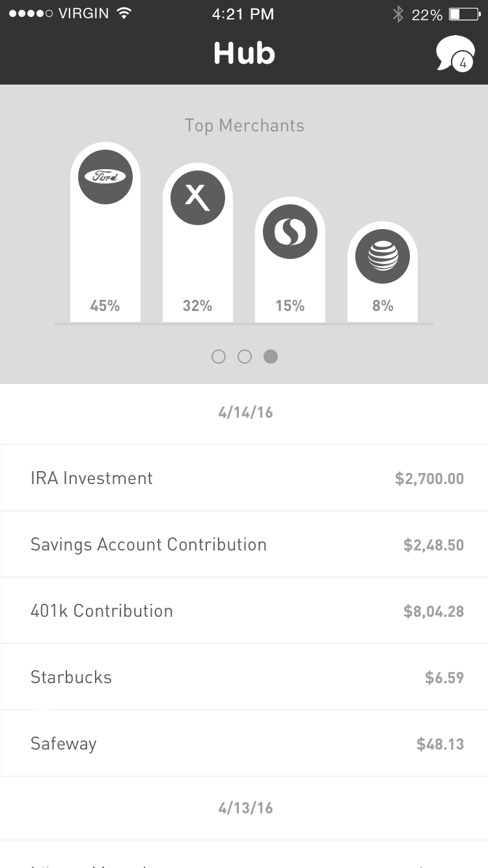Tap the Ford merchant logo
The image size is (488, 868).
[105, 177]
